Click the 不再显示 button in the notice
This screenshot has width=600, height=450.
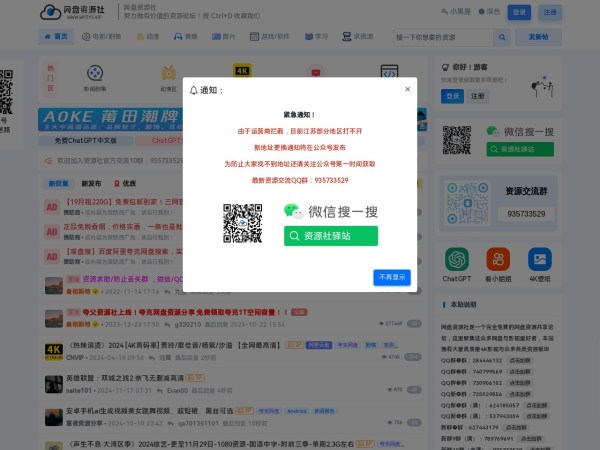click(x=392, y=277)
